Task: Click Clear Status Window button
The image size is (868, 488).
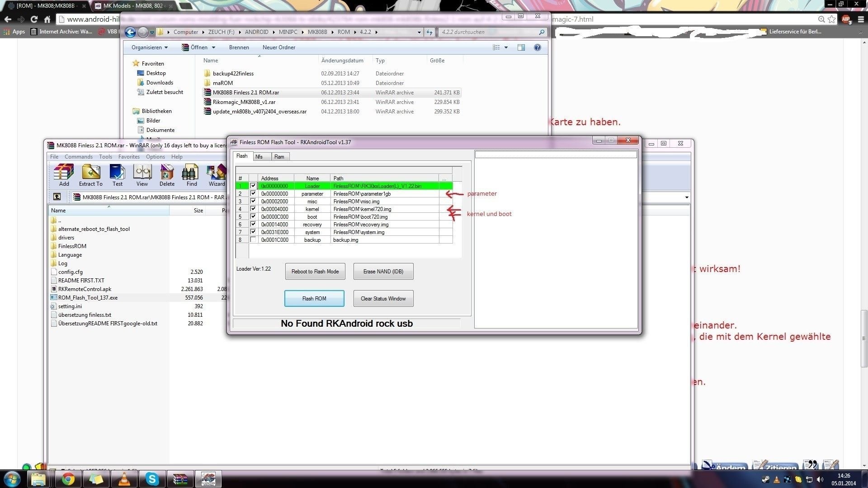Action: (383, 299)
